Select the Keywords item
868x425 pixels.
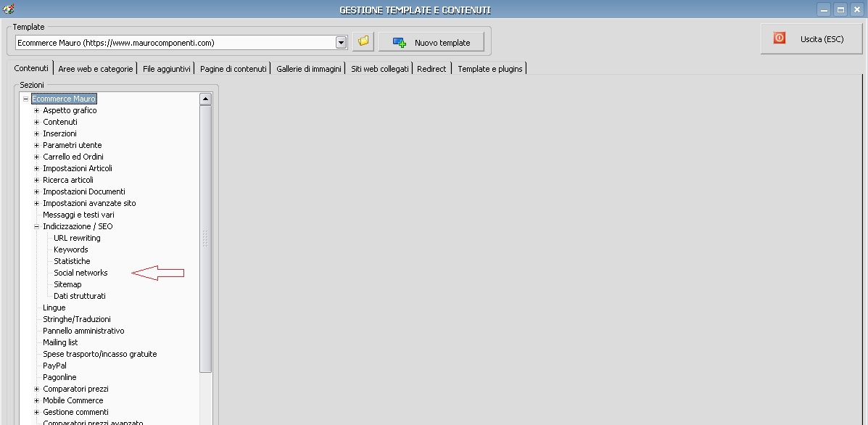tap(71, 249)
